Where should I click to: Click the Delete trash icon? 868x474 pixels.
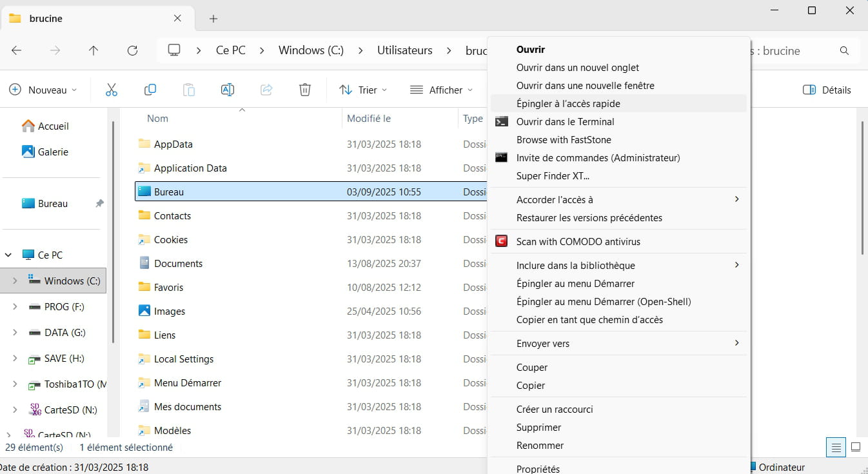click(305, 90)
